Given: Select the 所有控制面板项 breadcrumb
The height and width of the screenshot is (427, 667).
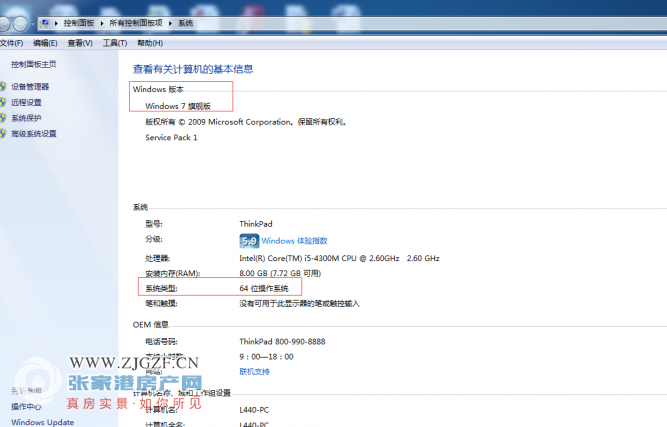Looking at the screenshot, I should coord(136,23).
